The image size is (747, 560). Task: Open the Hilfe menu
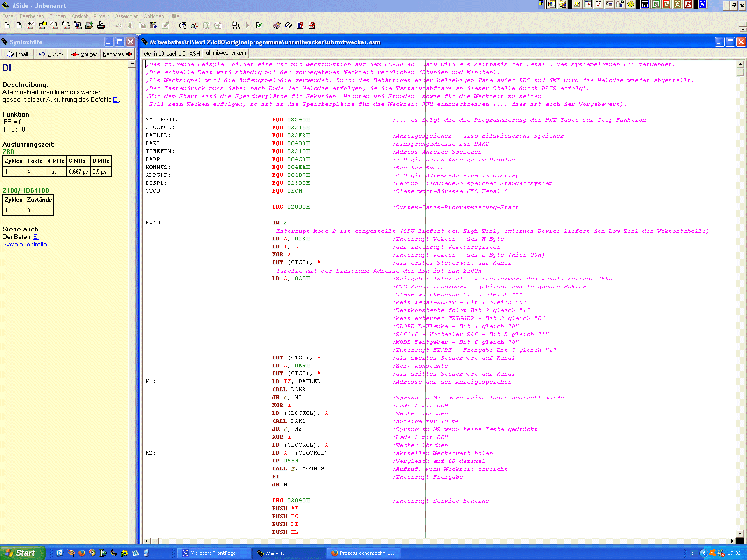[174, 16]
